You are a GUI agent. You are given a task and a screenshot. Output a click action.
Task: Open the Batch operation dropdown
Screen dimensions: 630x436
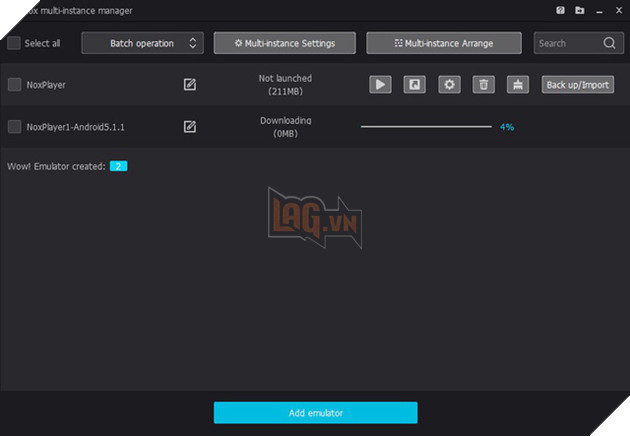(x=142, y=43)
